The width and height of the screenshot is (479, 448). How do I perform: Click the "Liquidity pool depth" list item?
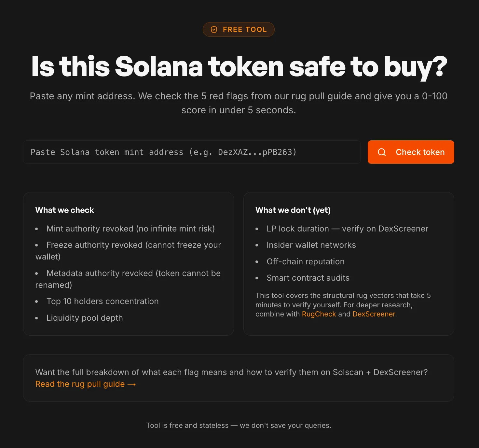pos(85,318)
